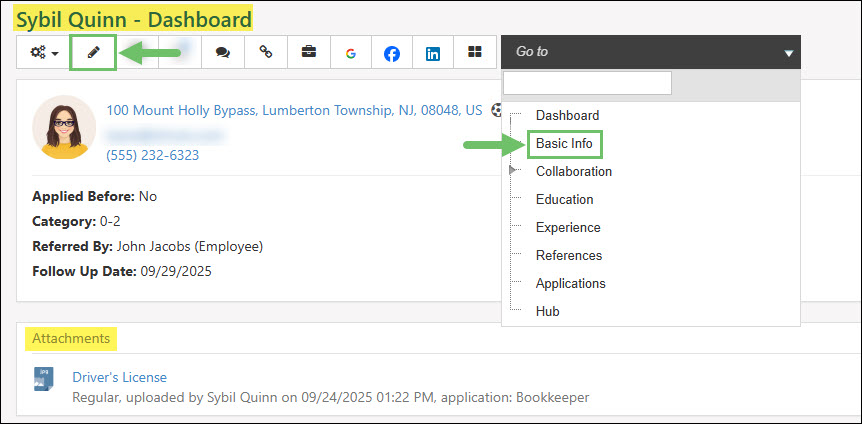Viewport: 862px width, 424px height.
Task: Select Applications in the Go to list
Action: tap(571, 284)
